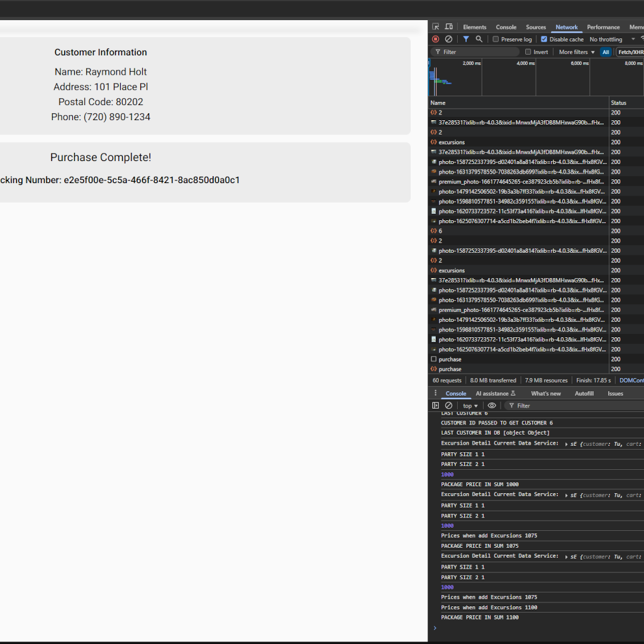This screenshot has width=644, height=644.
Task: Show the console sidebar
Action: point(435,406)
